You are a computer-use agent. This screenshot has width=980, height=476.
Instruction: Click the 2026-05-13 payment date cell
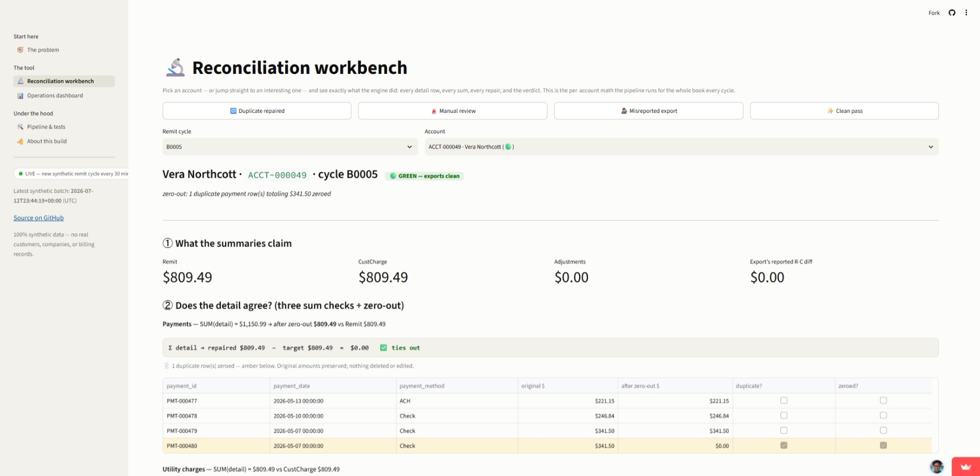pyautogui.click(x=332, y=400)
